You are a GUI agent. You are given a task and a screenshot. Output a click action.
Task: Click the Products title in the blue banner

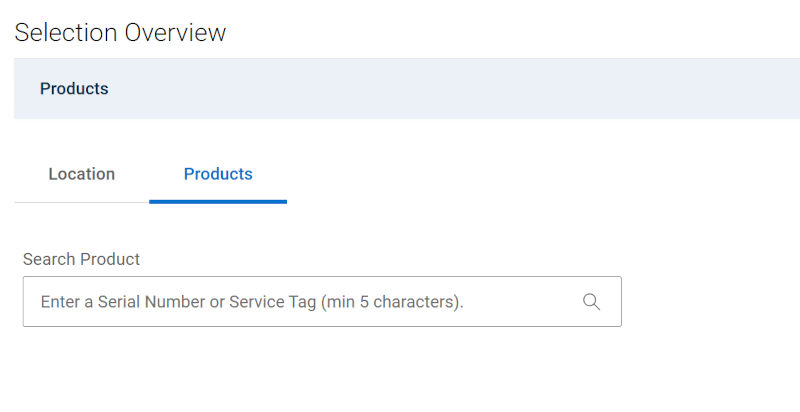tap(74, 89)
